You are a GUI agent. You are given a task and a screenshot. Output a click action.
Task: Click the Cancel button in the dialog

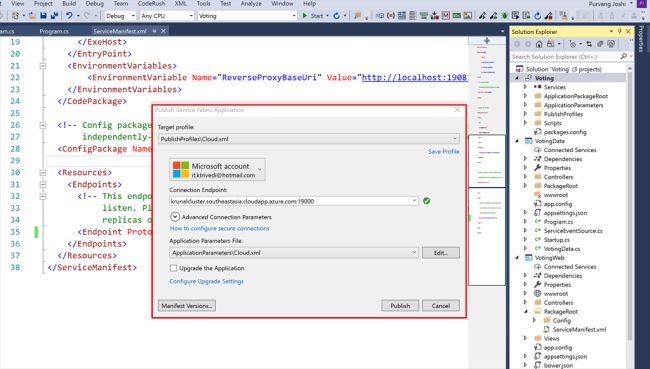point(441,306)
